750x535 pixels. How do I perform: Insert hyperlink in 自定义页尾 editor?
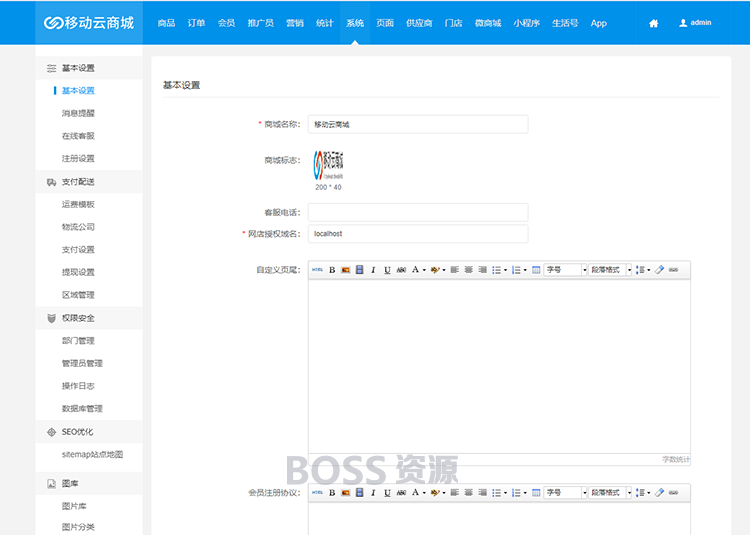point(673,270)
